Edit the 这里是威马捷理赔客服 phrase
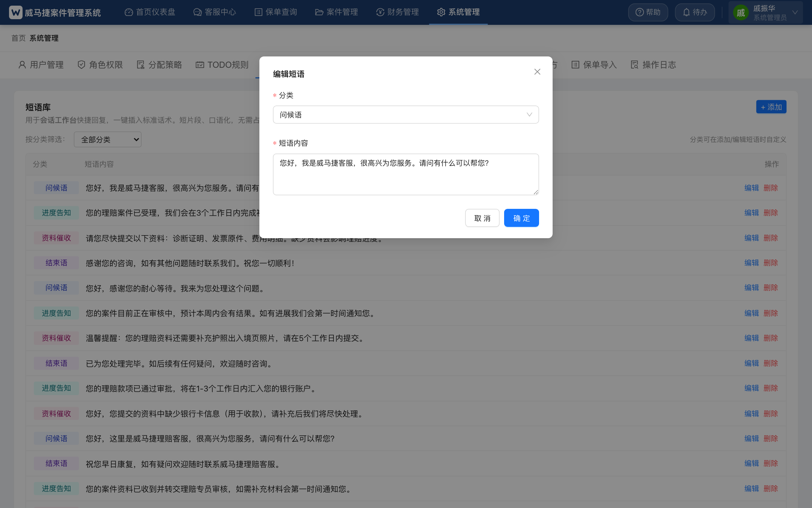The width and height of the screenshot is (812, 508). click(x=752, y=438)
